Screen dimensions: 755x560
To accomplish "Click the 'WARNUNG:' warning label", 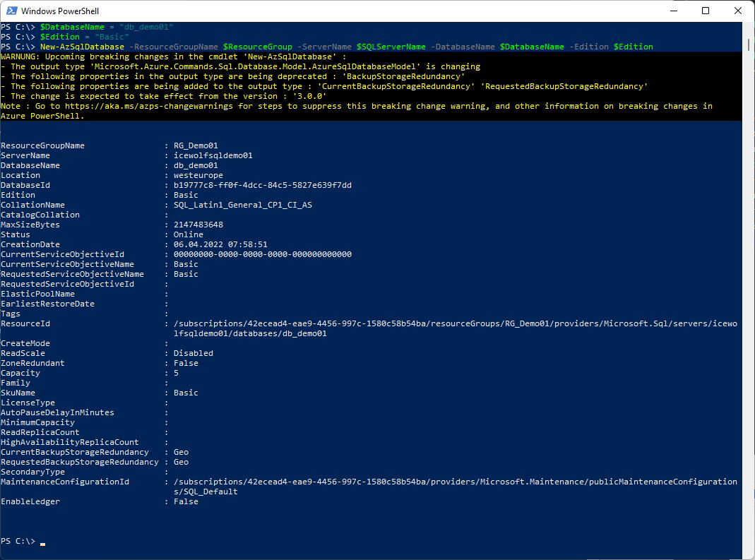I will coord(20,56).
